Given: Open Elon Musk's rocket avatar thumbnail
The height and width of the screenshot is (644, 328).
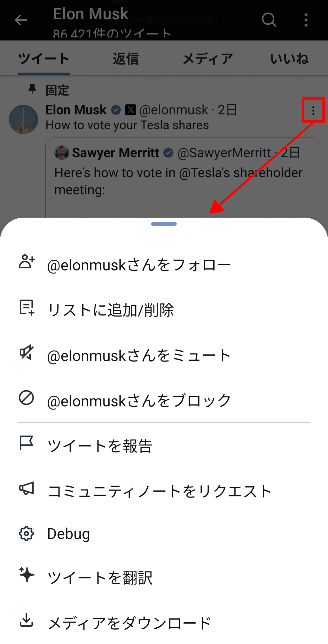Looking at the screenshot, I should 23,119.
